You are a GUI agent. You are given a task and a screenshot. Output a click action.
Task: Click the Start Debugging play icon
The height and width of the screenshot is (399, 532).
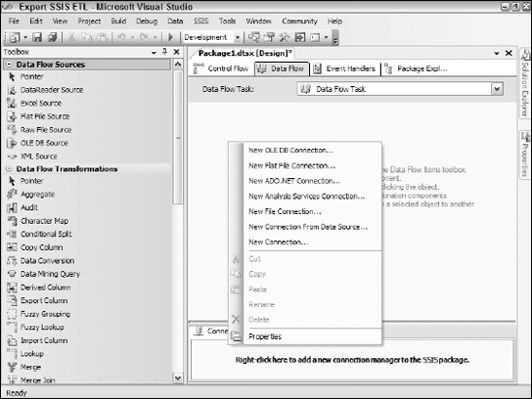(171, 37)
